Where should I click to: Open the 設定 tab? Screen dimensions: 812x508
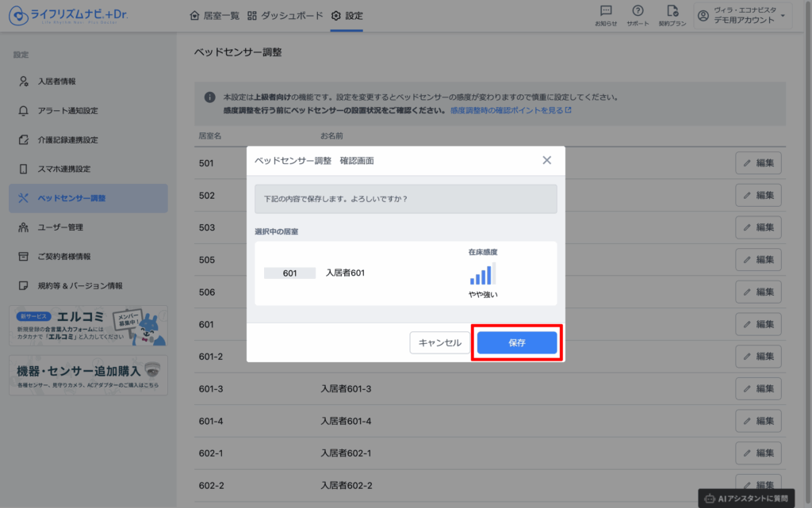(347, 16)
